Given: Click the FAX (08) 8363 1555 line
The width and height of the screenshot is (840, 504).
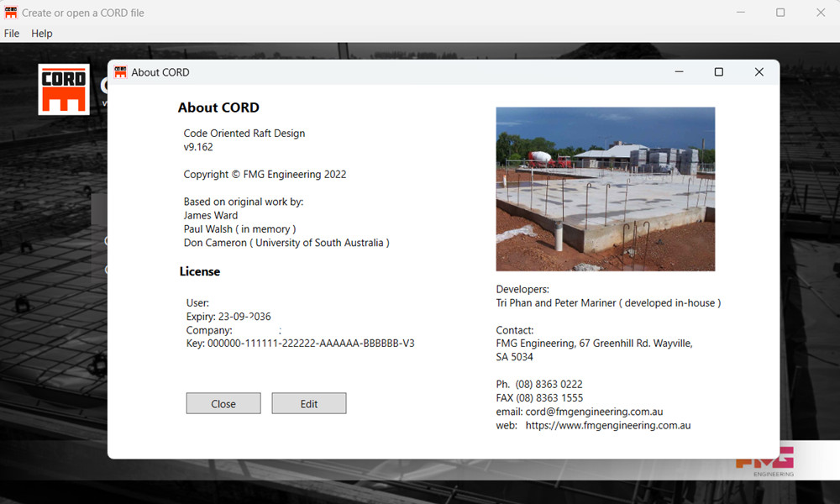Looking at the screenshot, I should pyautogui.click(x=539, y=398).
